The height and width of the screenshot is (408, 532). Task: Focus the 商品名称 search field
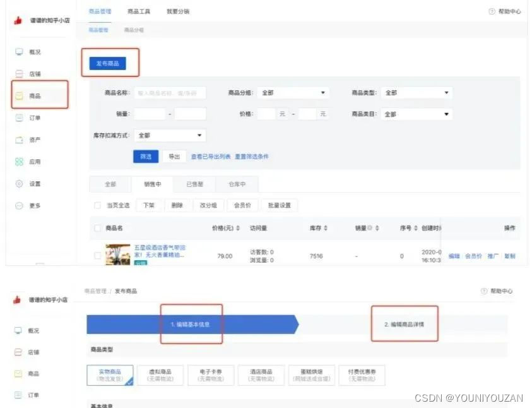click(170, 93)
